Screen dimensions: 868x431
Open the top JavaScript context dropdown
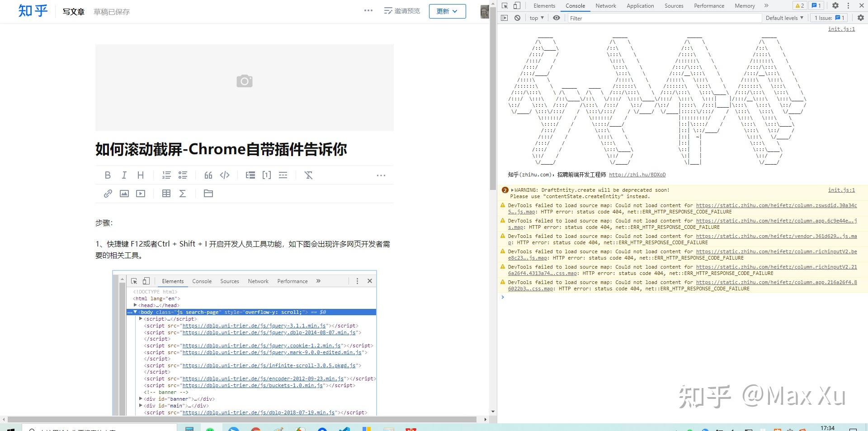point(537,18)
